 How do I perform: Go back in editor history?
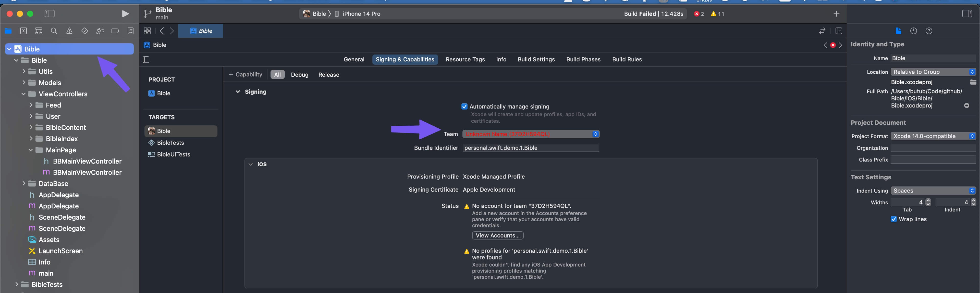point(162,31)
